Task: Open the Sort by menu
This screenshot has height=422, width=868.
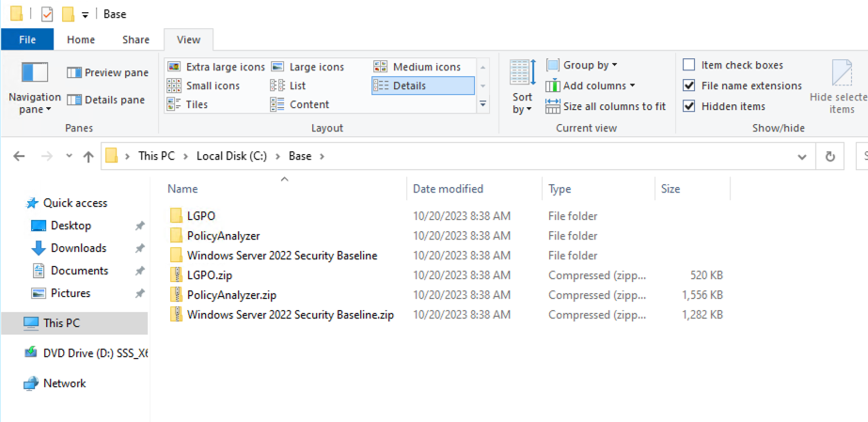Action: [x=522, y=86]
